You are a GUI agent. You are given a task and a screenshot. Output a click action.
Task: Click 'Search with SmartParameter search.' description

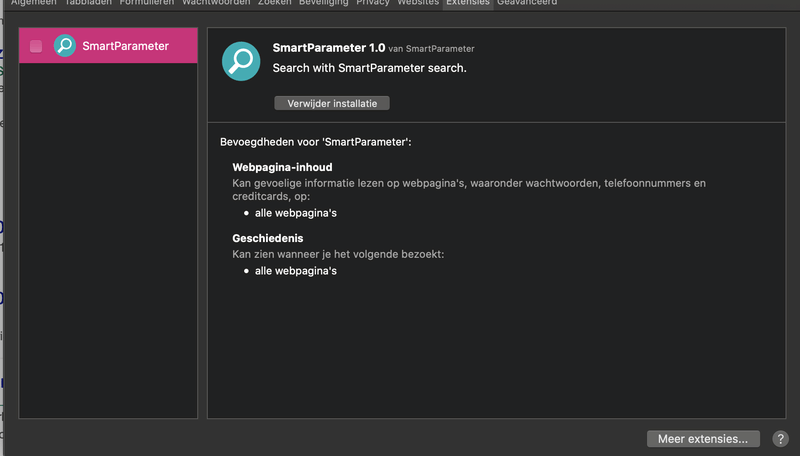click(x=369, y=68)
